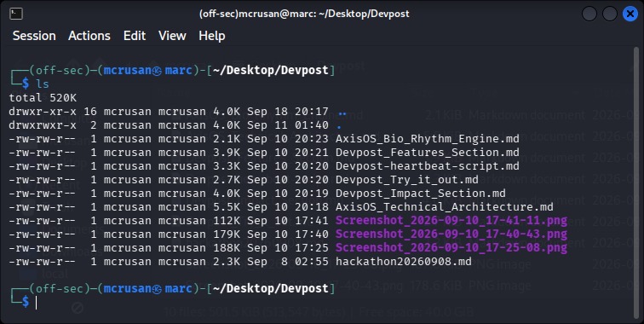Click the window title text in title bar

point(304,14)
